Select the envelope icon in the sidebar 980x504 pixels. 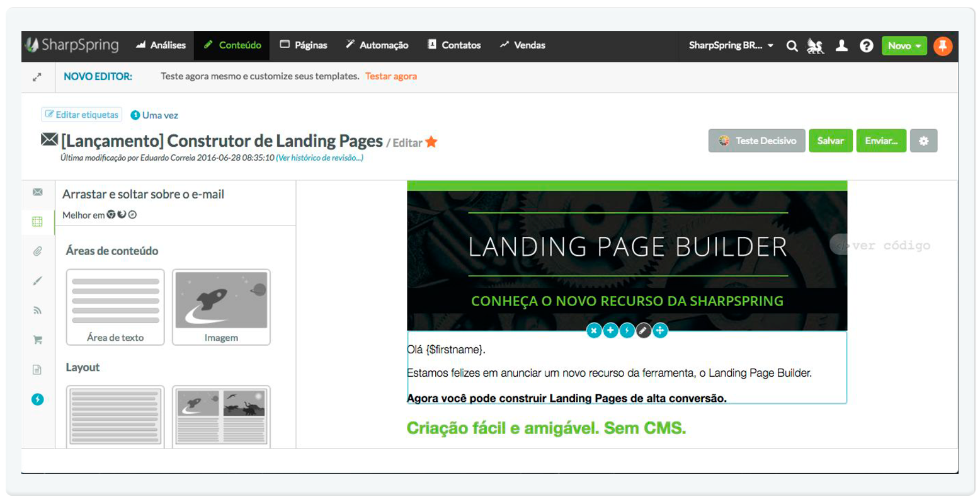coord(38,192)
